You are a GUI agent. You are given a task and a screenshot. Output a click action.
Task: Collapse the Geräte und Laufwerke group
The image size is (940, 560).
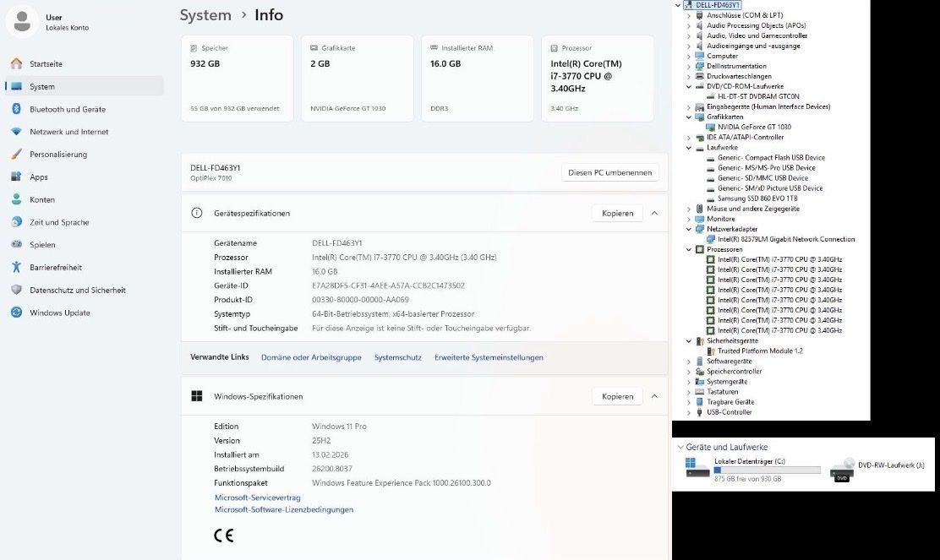680,447
